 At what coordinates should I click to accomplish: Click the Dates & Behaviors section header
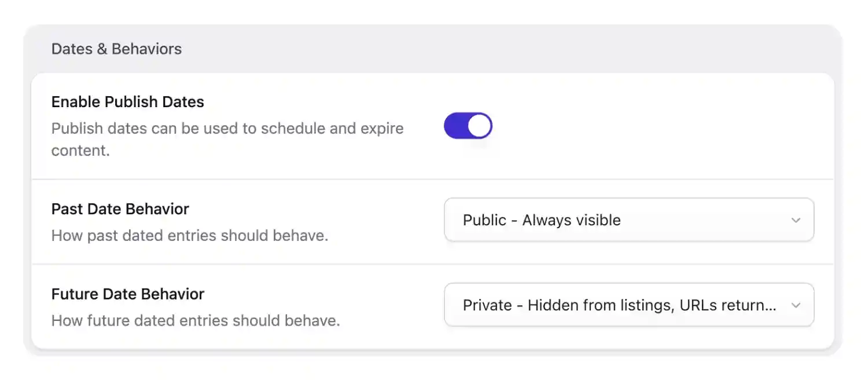[x=116, y=49]
